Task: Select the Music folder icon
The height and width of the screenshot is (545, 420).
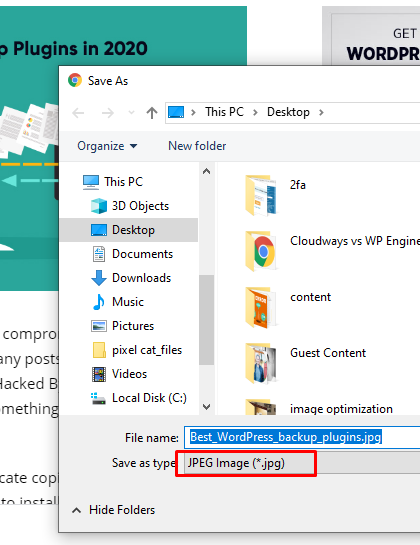Action: pos(99,302)
